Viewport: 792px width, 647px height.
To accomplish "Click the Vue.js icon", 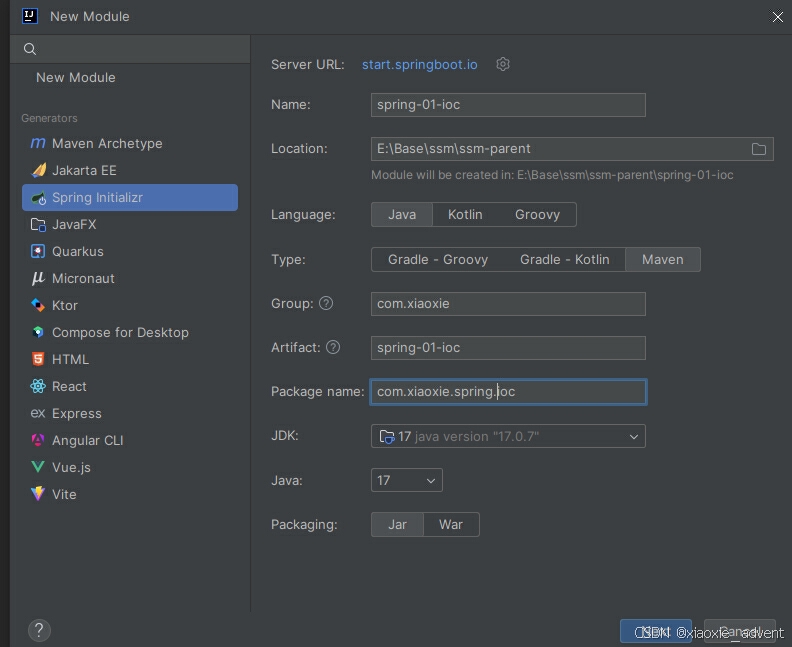I will coord(38,467).
